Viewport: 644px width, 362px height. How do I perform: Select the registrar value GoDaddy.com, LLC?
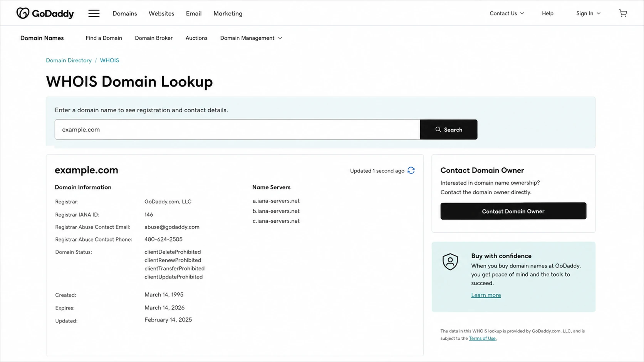(x=168, y=202)
